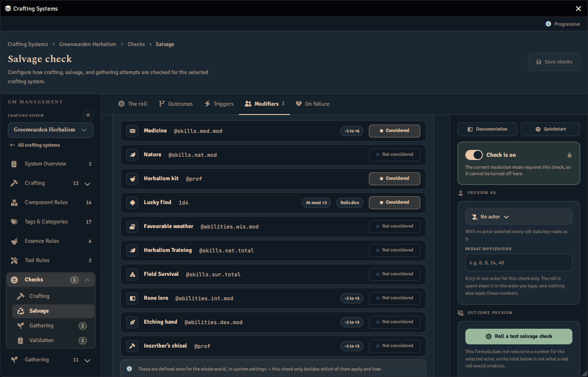This screenshot has height=377, width=588.
Task: Toggle Field Survival to considered
Action: 394,274
